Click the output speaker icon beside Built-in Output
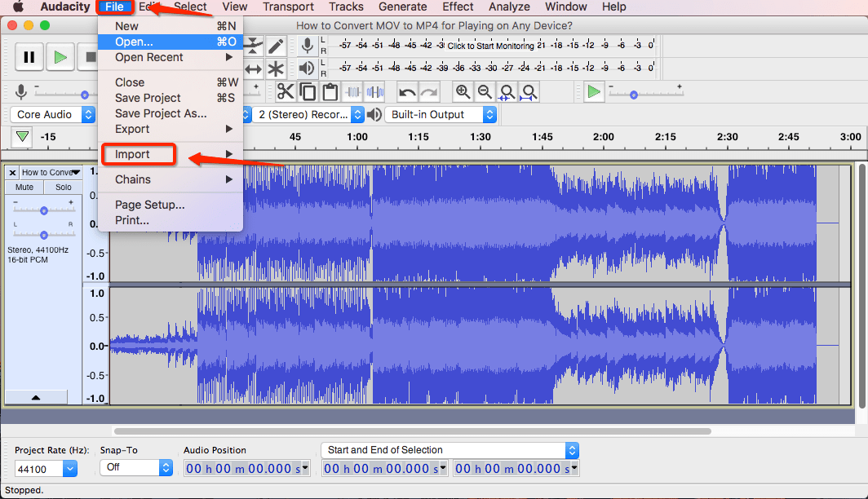 (x=374, y=114)
